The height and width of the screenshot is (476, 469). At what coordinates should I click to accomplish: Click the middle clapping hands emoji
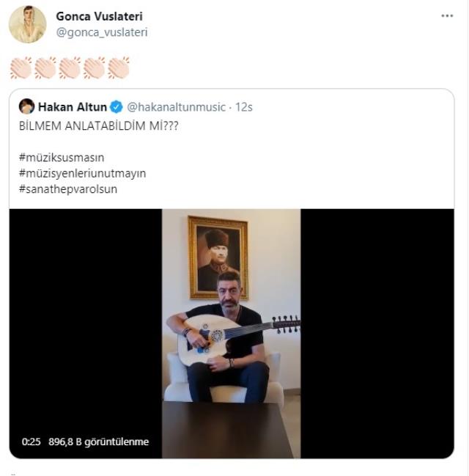pos(70,67)
